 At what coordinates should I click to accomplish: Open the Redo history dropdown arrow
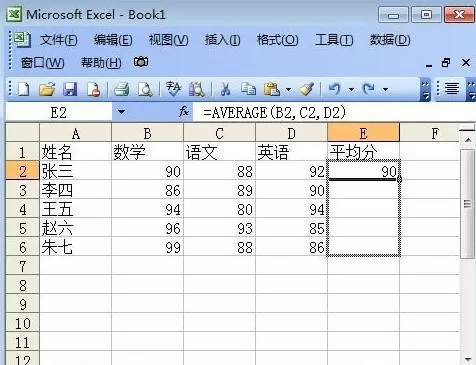(x=385, y=89)
